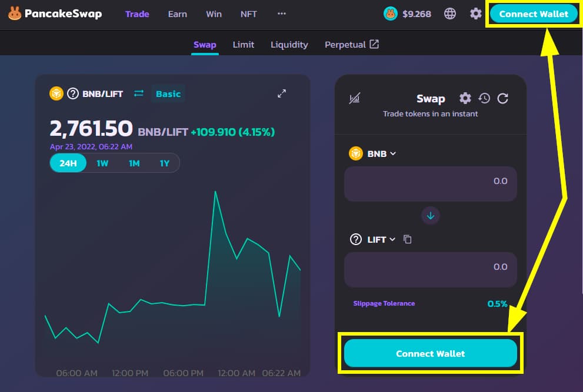This screenshot has height=392, width=583.
Task: Open global settings gear in header
Action: [475, 14]
